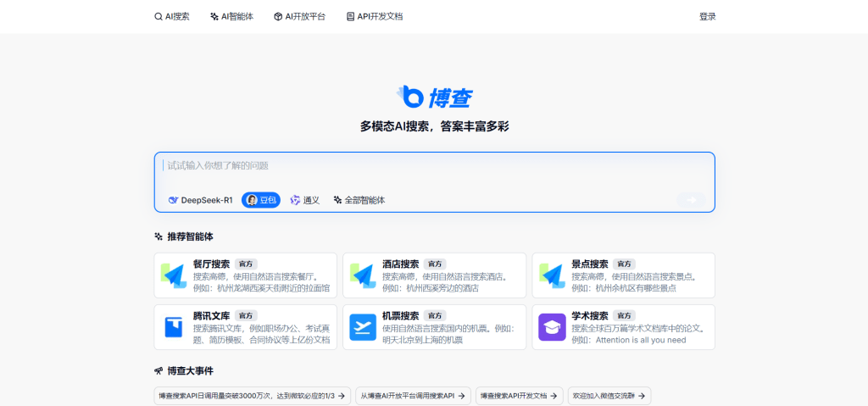Click 明天北京到上海的机票 text
The image size is (868, 406).
click(x=422, y=340)
